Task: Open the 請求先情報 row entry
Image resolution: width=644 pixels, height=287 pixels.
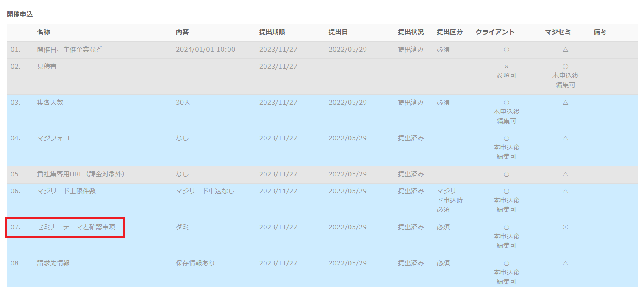Action: point(53,263)
